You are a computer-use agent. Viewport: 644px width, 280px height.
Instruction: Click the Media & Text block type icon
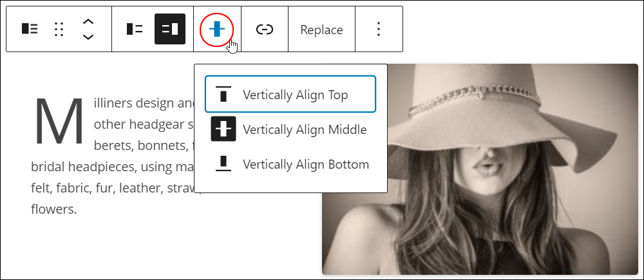pos(30,29)
